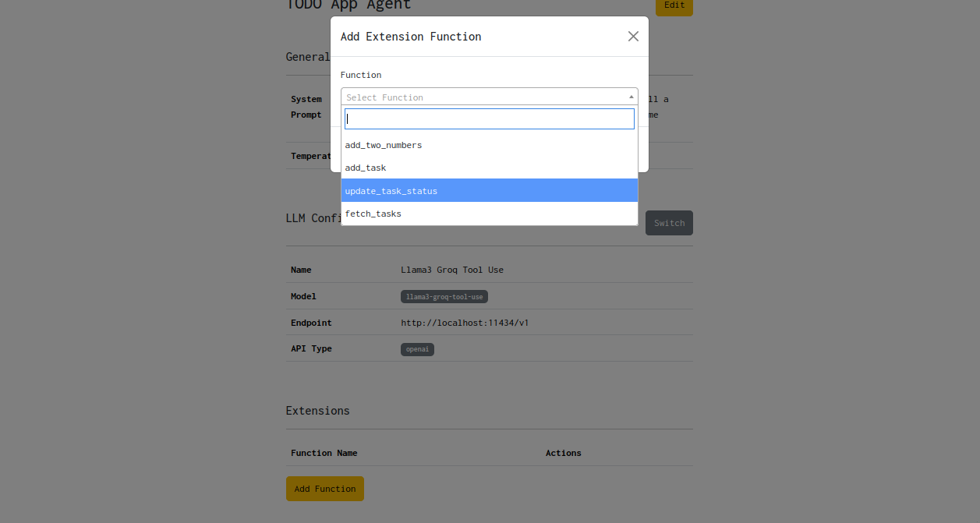Expand the Function selection combo box
The height and width of the screenshot is (523, 980).
[x=489, y=97]
